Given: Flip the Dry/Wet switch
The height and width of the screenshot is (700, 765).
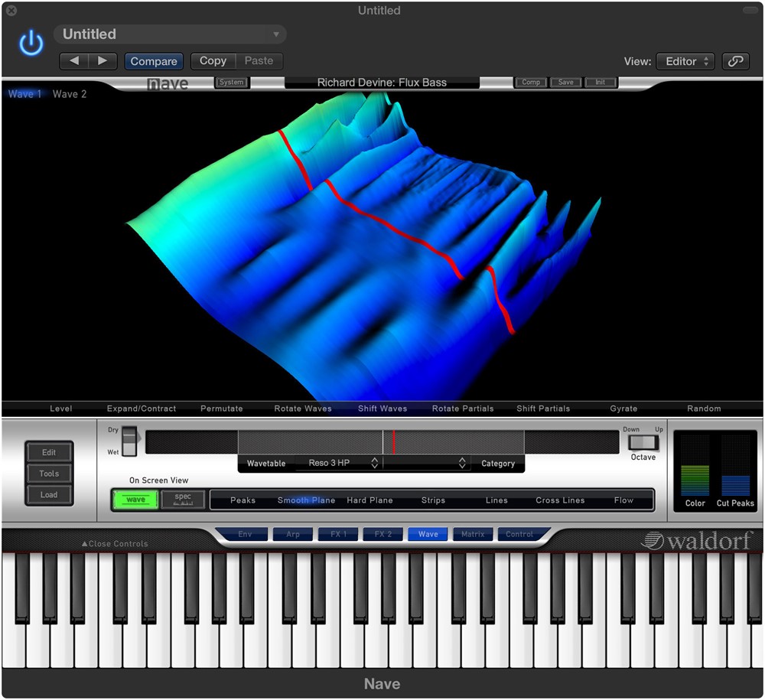Looking at the screenshot, I should click(x=129, y=441).
